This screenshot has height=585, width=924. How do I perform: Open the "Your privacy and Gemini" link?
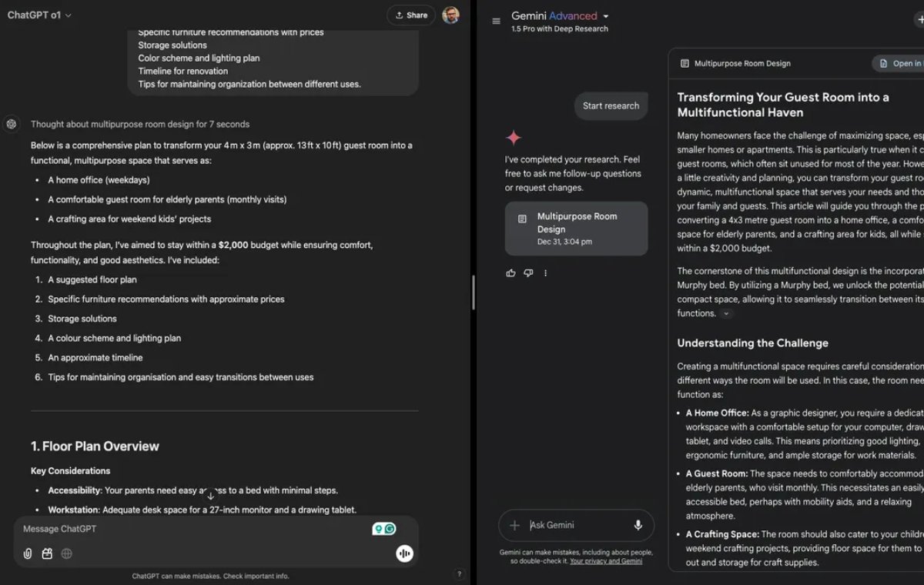tap(606, 561)
